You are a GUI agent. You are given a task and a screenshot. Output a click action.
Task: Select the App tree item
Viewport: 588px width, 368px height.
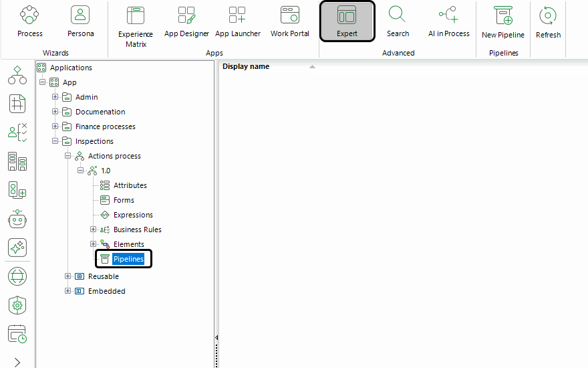click(x=69, y=82)
